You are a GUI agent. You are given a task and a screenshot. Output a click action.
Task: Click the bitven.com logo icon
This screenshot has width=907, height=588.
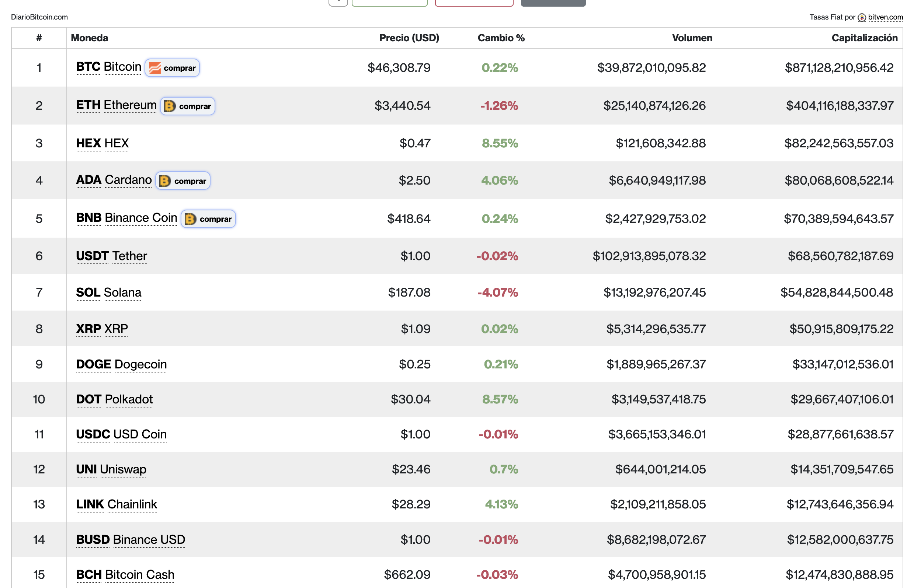click(862, 18)
